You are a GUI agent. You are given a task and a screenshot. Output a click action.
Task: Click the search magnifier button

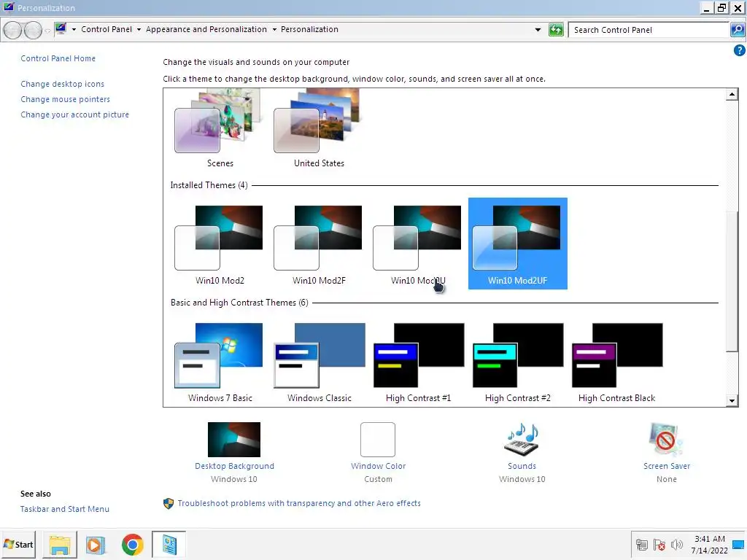pyautogui.click(x=737, y=30)
